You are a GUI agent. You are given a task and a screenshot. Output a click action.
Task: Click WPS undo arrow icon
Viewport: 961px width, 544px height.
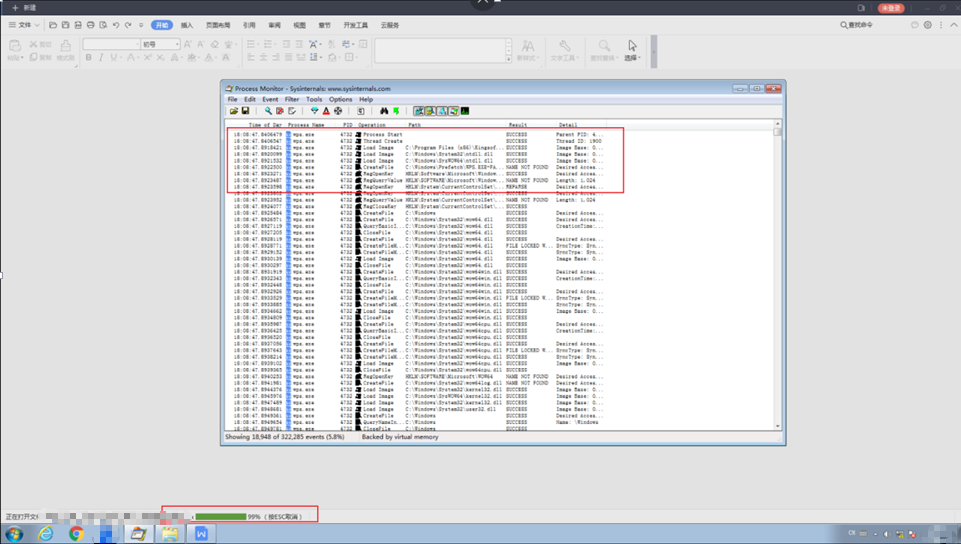pyautogui.click(x=116, y=25)
